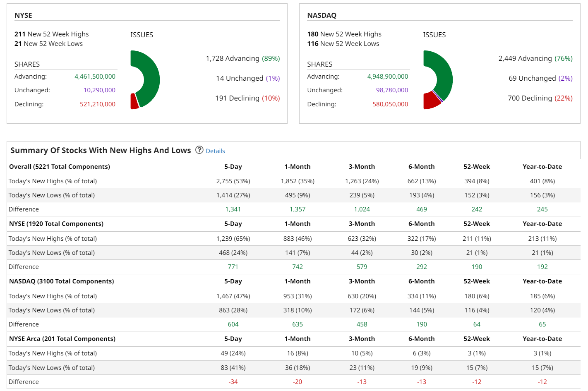Click NASDAQ 2,449 Advancing issues text

pyautogui.click(x=535, y=58)
